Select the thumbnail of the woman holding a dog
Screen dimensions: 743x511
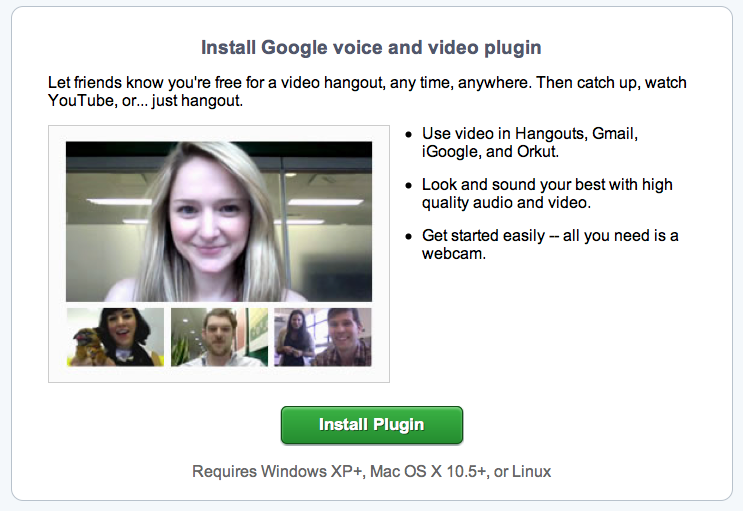(115, 337)
